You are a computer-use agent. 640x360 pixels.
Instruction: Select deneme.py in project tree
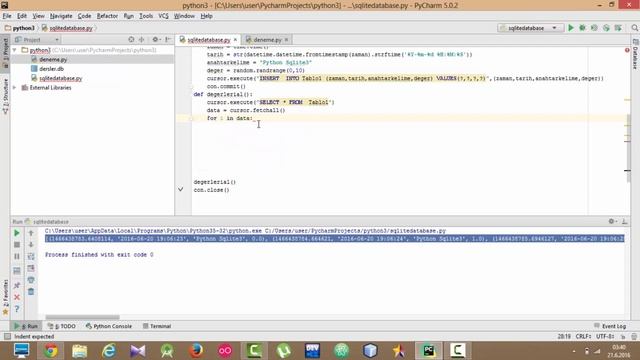point(53,59)
